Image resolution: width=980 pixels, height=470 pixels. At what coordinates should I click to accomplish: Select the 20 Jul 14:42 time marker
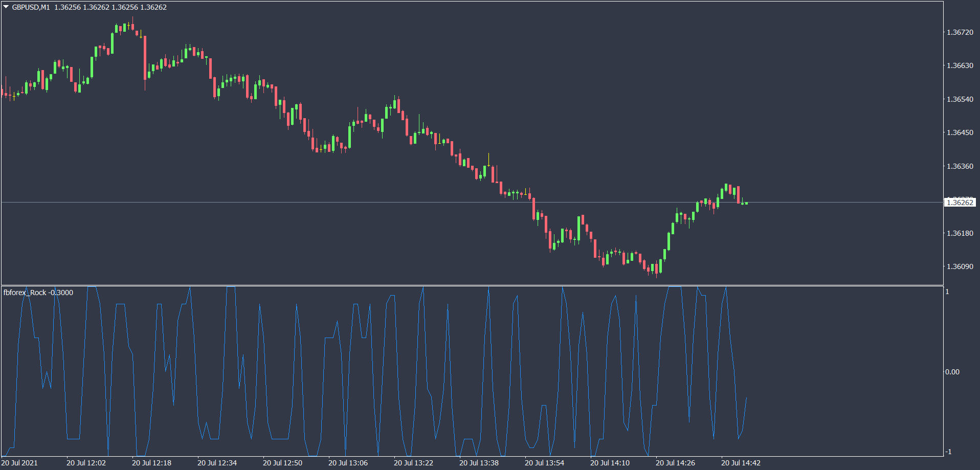pyautogui.click(x=741, y=463)
